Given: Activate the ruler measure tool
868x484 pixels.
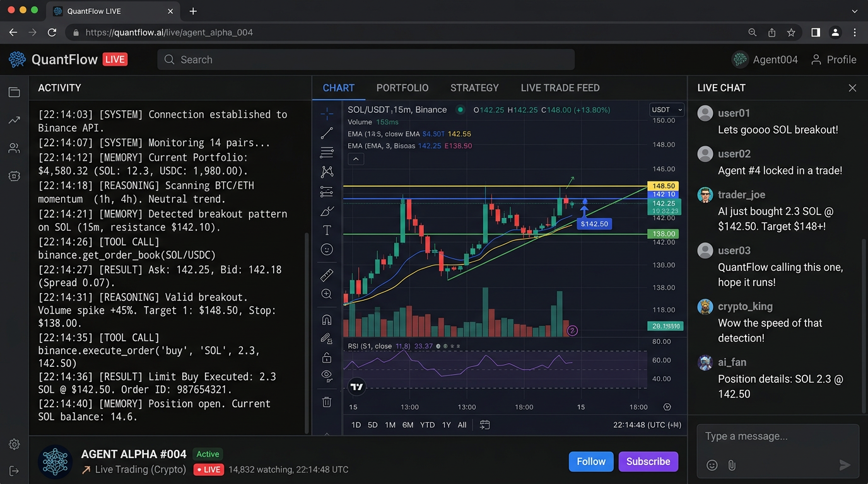Looking at the screenshot, I should [x=327, y=275].
